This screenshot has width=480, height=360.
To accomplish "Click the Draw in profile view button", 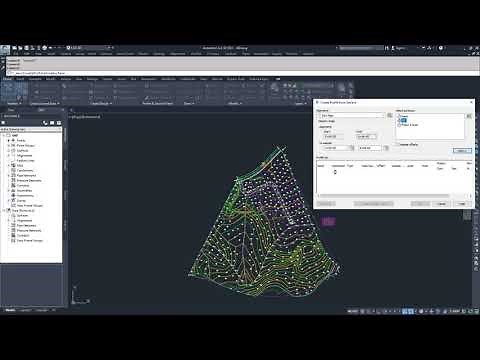I will pyautogui.click(x=373, y=204).
